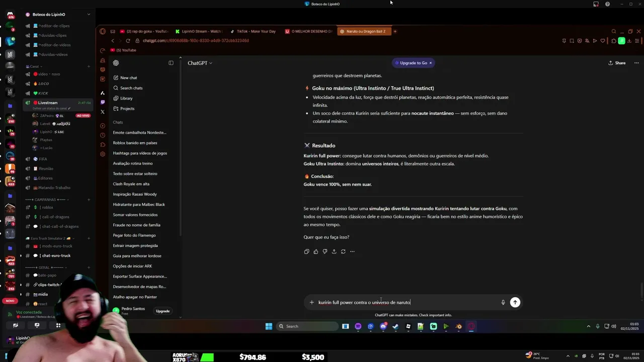Image resolution: width=644 pixels, height=362 pixels.
Task: Open X icon in Opera sidebar
Action: 103,112
